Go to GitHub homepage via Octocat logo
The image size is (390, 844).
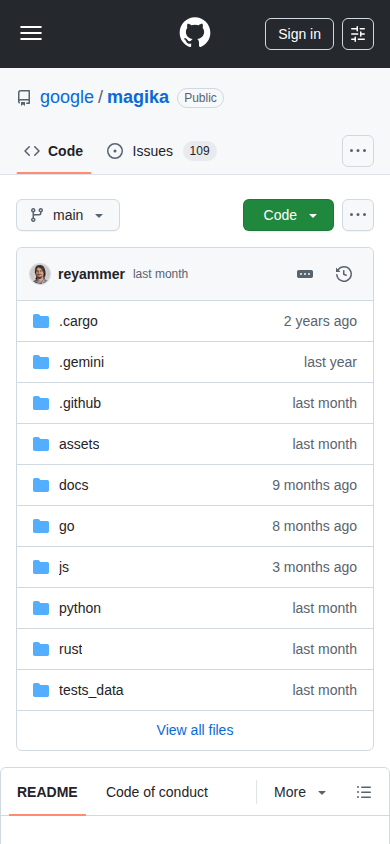[195, 33]
